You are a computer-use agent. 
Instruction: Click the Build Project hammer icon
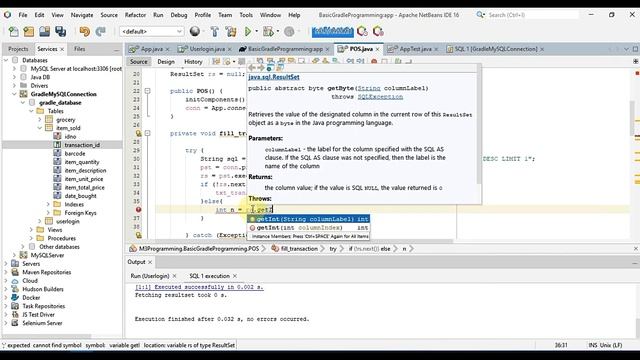[214, 31]
